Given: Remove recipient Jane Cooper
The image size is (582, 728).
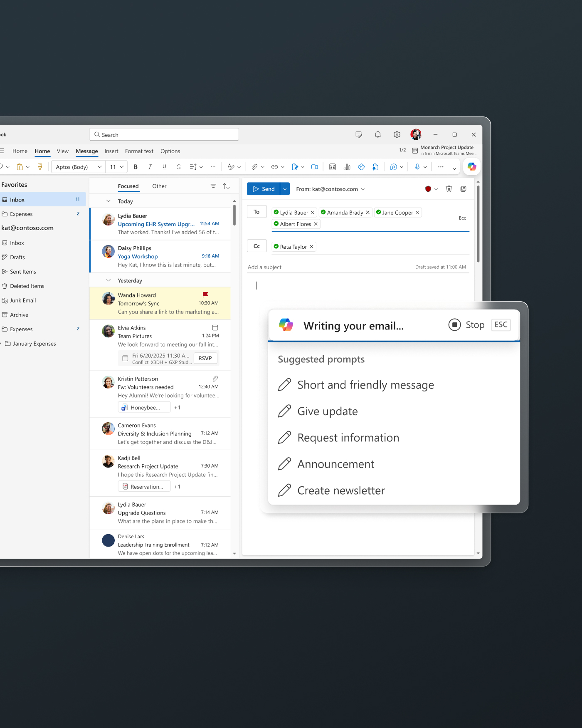Looking at the screenshot, I should tap(417, 212).
